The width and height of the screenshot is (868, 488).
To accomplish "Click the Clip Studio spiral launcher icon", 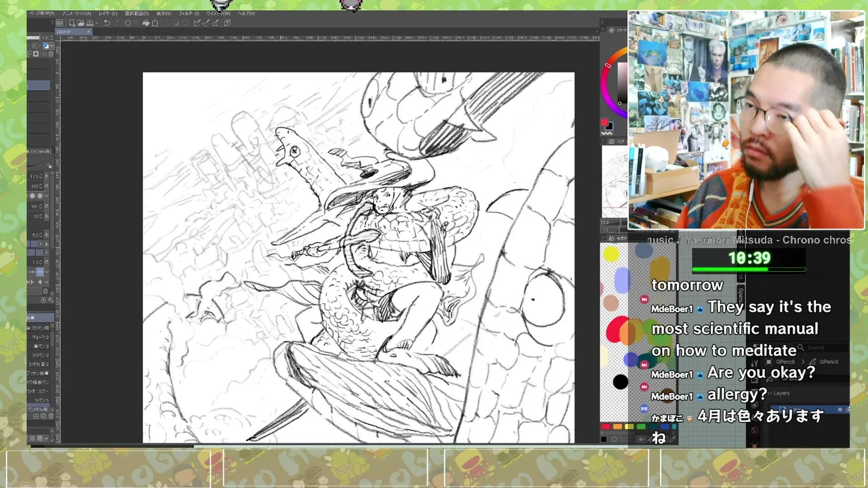I will (60, 23).
